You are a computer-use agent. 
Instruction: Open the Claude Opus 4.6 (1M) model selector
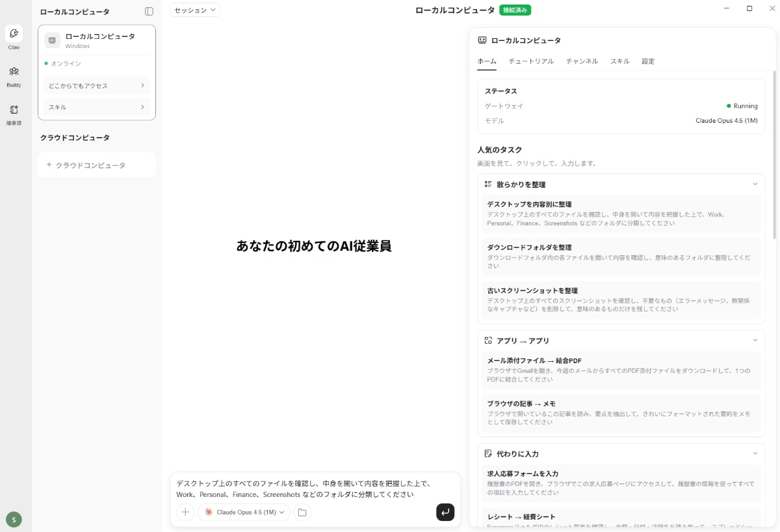click(243, 512)
